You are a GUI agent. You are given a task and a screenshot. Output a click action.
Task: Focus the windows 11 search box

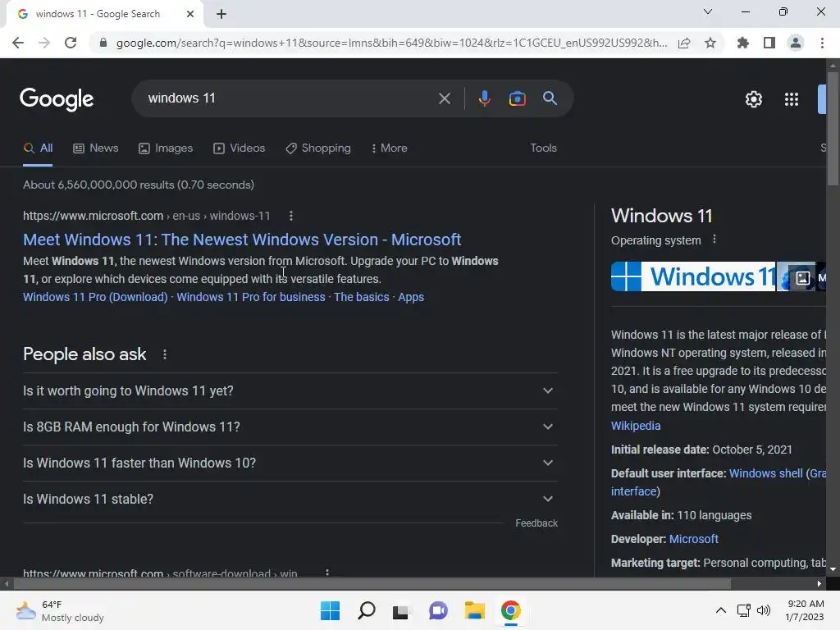click(290, 98)
